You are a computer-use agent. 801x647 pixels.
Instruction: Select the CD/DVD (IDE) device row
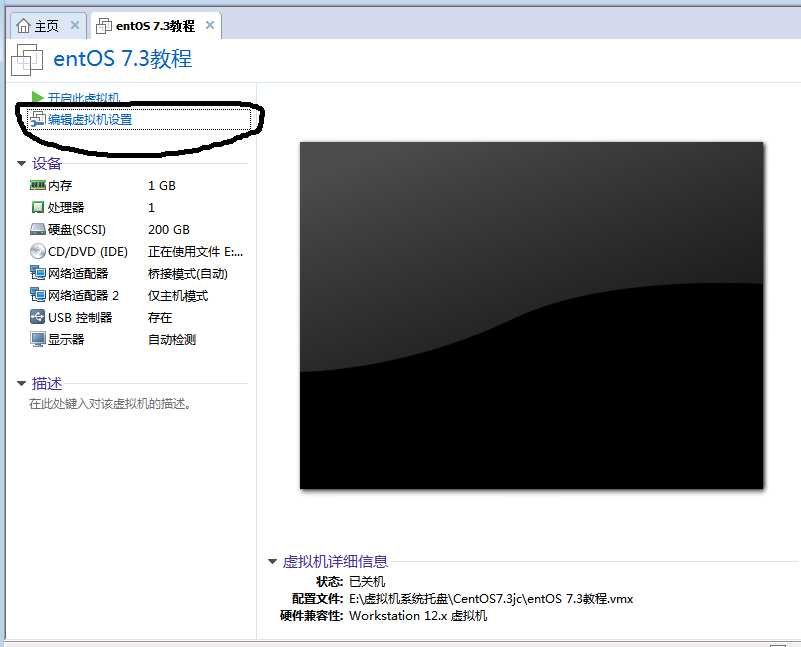138,251
